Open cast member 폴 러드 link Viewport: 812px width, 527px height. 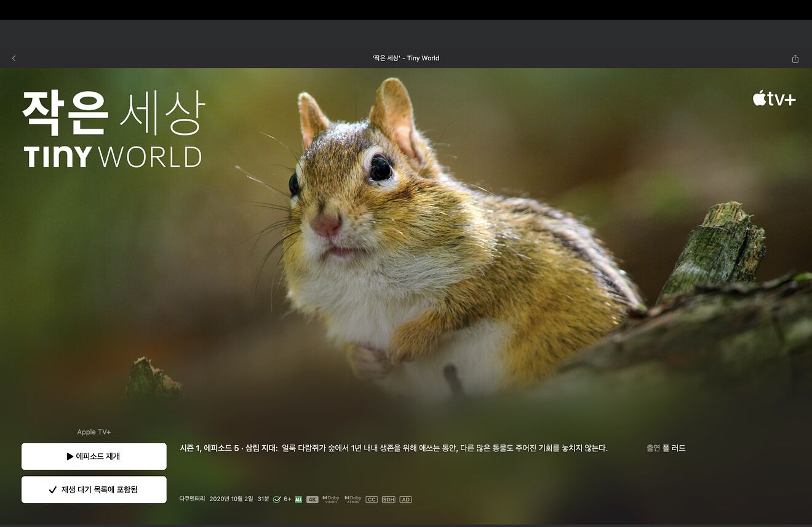pos(674,448)
